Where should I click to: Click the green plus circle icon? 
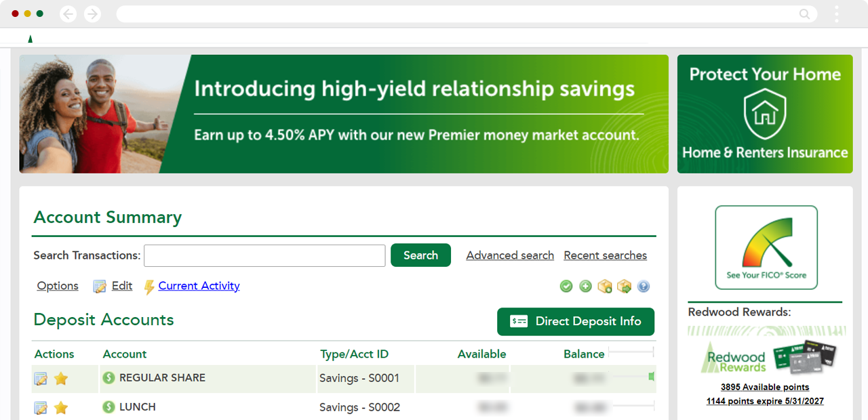[586, 287]
